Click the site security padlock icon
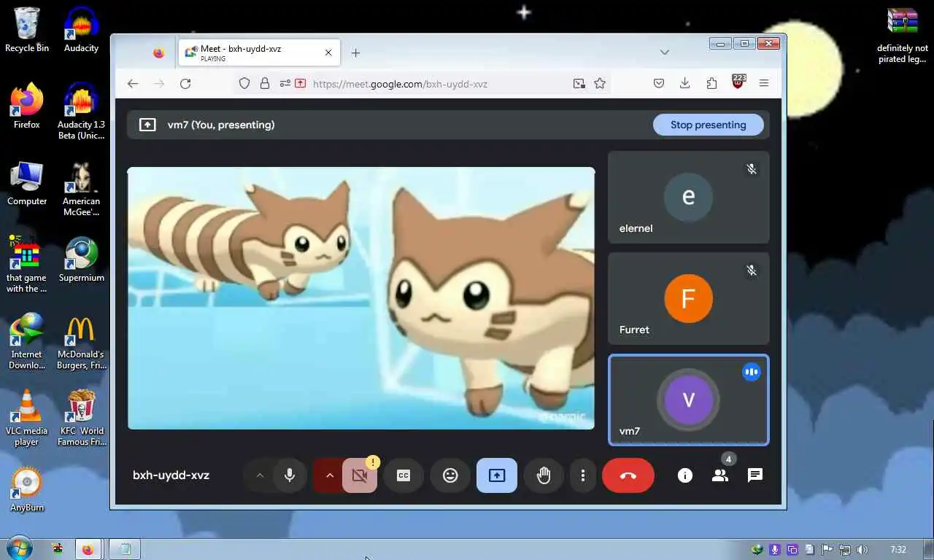 [265, 84]
